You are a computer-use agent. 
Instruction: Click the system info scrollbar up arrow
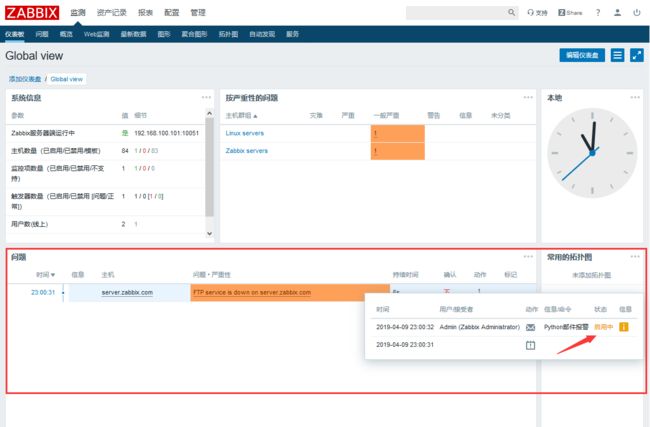coord(209,113)
